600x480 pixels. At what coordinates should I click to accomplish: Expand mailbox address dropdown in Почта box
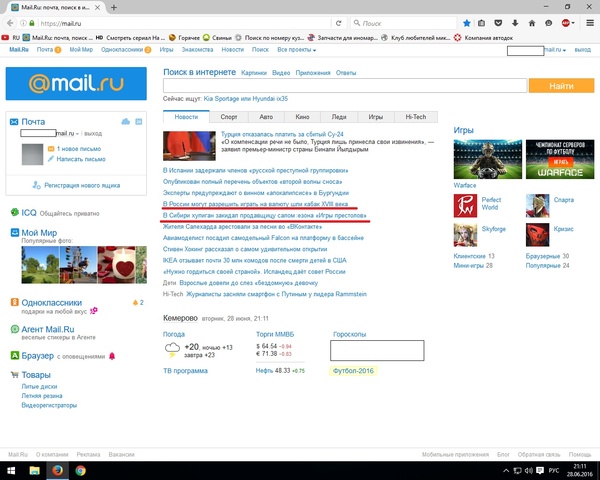click(77, 134)
